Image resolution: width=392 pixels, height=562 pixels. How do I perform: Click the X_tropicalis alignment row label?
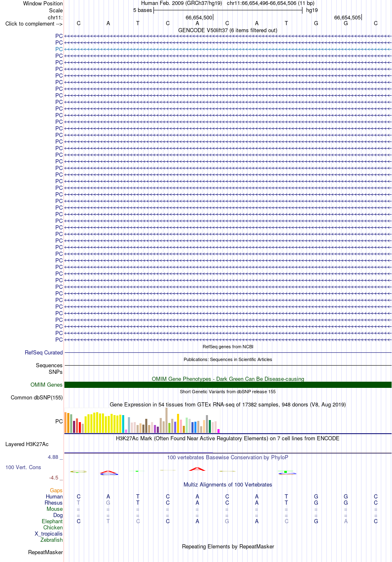[x=49, y=534]
